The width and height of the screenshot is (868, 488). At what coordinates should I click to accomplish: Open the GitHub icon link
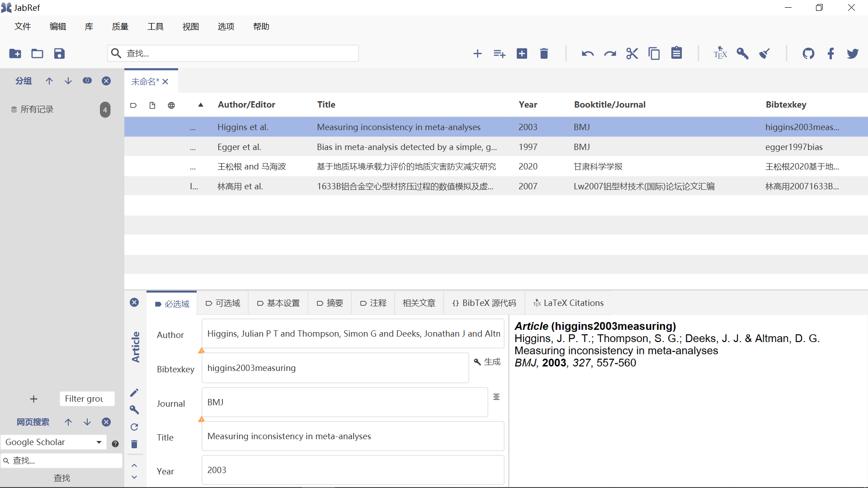point(808,54)
